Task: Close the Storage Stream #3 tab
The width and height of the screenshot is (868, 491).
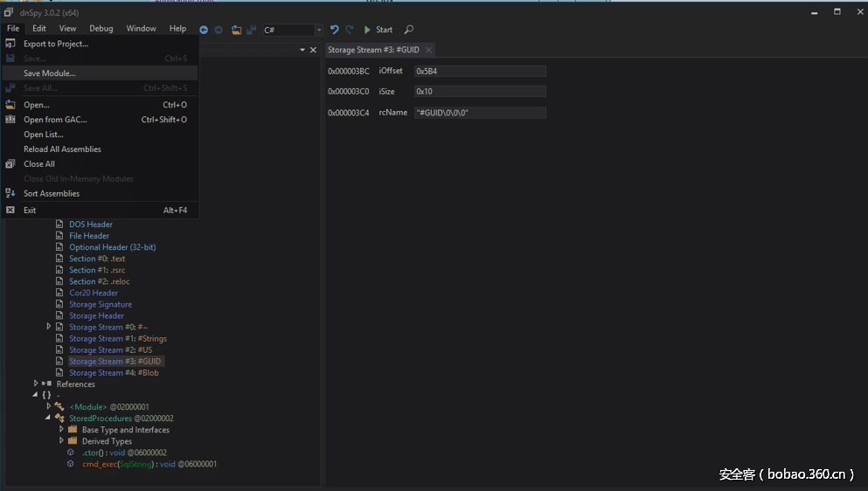Action: (428, 51)
